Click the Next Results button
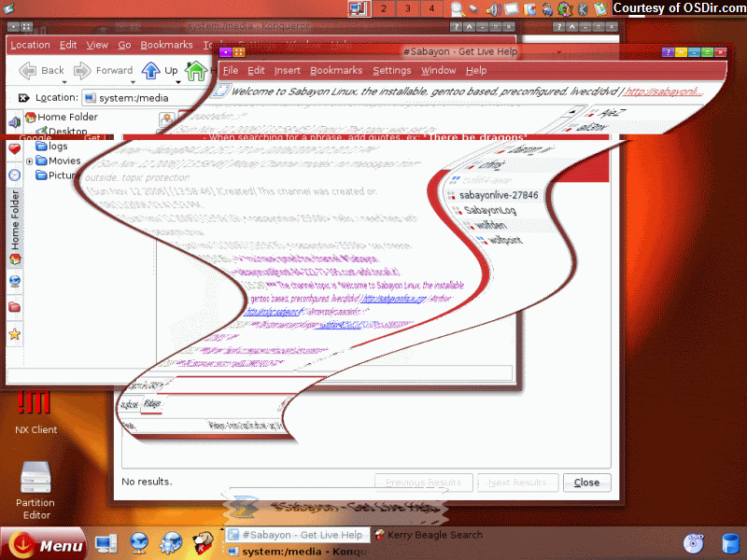The height and width of the screenshot is (560, 747). 517,483
